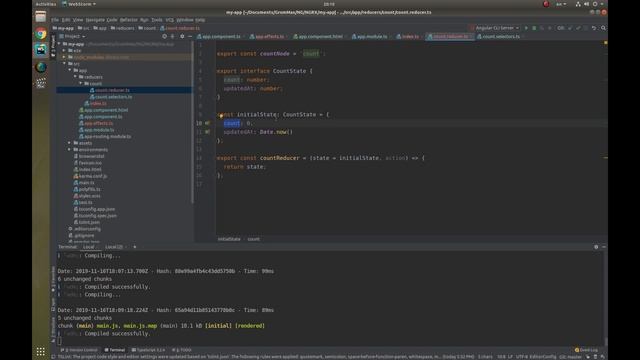
Task: Switch to app.component.ts tab
Action: (220, 36)
